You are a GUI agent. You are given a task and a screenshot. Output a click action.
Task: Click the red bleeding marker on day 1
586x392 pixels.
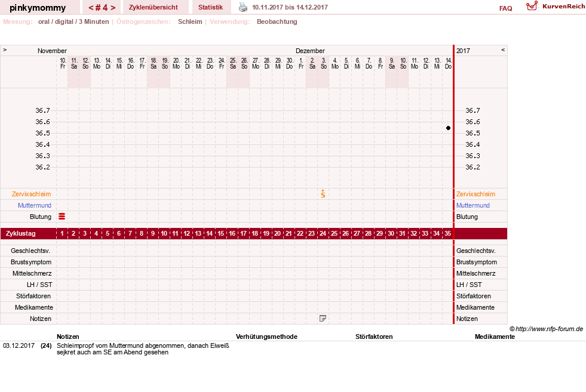(62, 217)
